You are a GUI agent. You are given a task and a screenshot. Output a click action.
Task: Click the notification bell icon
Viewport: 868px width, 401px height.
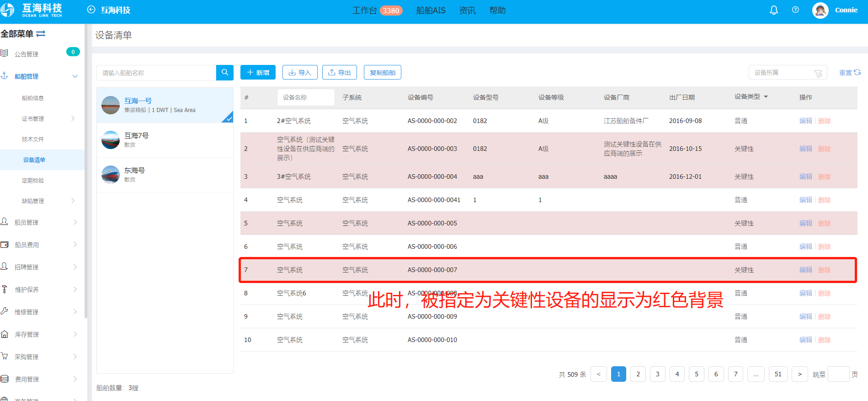774,10
